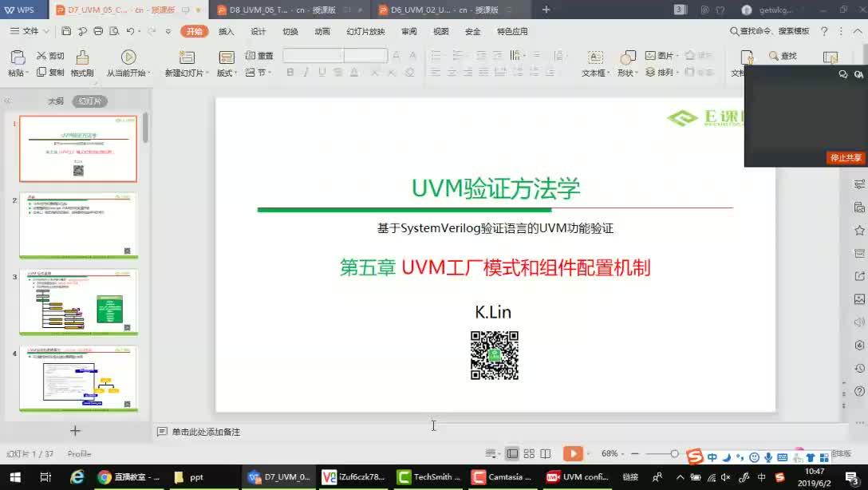
Task: Switch to reading view book icon
Action: point(545,453)
